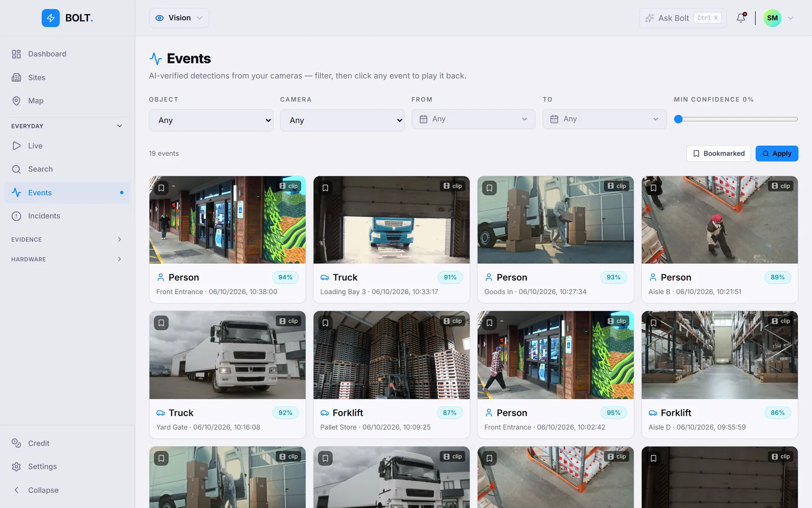Viewport: 812px width, 508px height.
Task: Bookmark the Aisle B person event
Action: 654,188
